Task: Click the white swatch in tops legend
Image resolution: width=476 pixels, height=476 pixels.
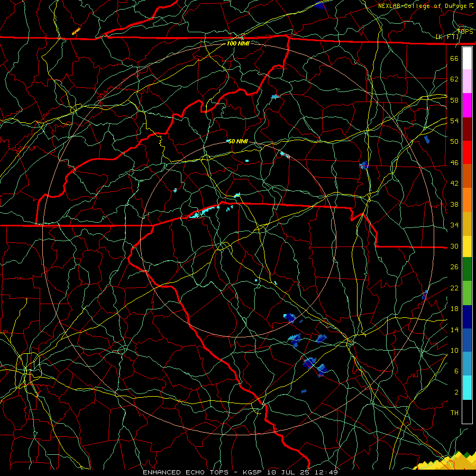Action: tap(467, 58)
